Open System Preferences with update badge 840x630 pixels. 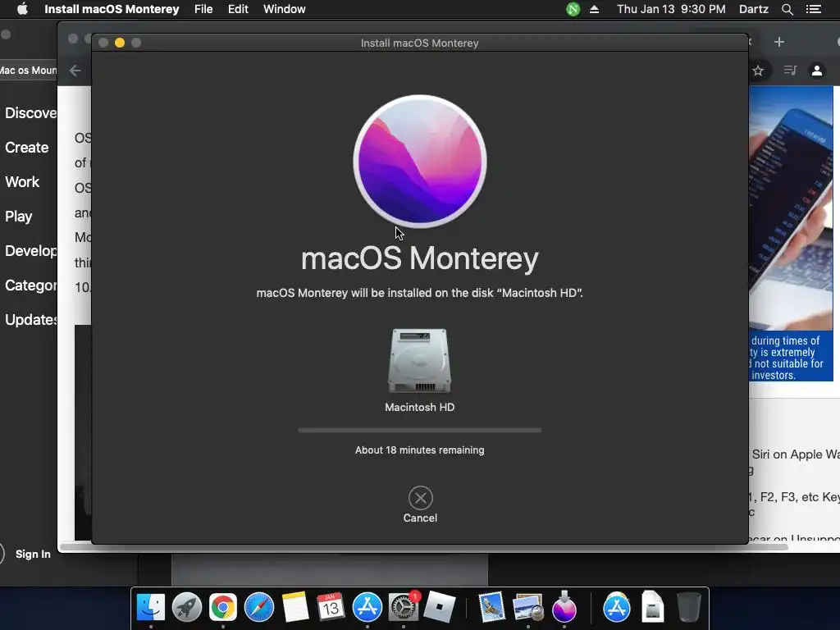(x=404, y=607)
